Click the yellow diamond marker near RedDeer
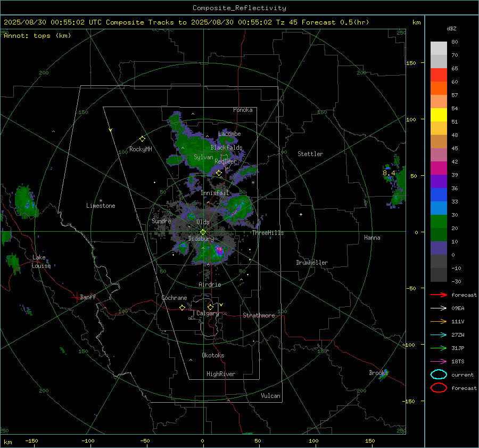The image size is (479, 448). (x=219, y=173)
